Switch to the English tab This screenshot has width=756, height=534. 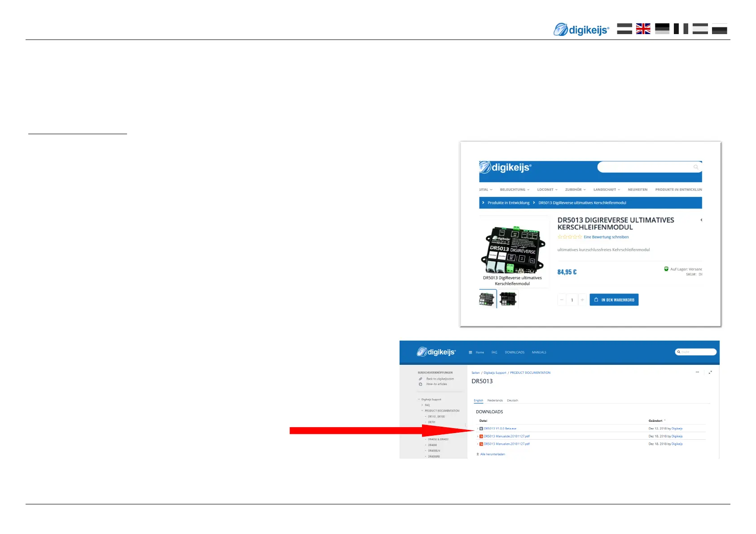(479, 400)
